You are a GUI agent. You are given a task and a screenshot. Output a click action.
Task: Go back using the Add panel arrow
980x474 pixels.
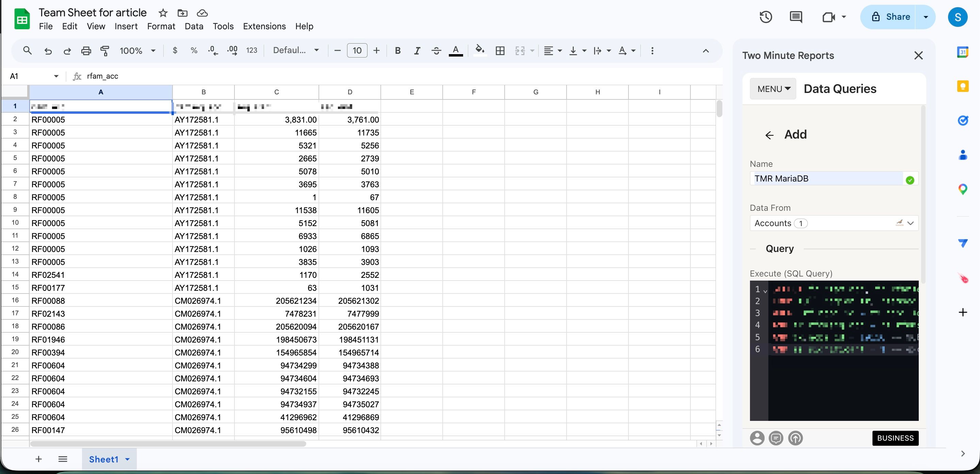point(769,135)
